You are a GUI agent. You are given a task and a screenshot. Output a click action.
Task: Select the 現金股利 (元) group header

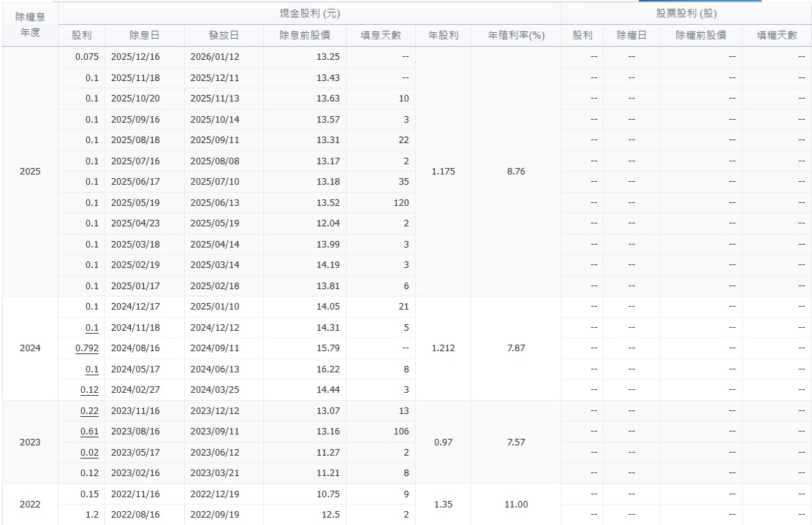pos(309,14)
